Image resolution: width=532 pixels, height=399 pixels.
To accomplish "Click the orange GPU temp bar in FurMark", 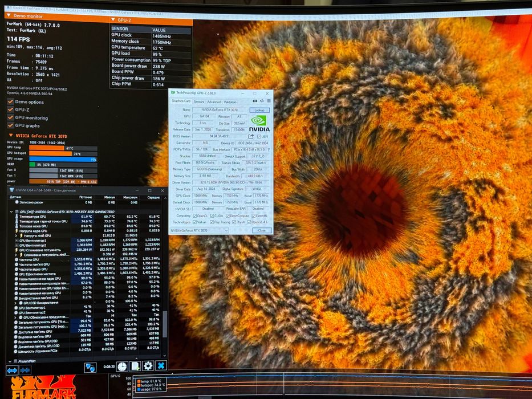I will (x=47, y=148).
